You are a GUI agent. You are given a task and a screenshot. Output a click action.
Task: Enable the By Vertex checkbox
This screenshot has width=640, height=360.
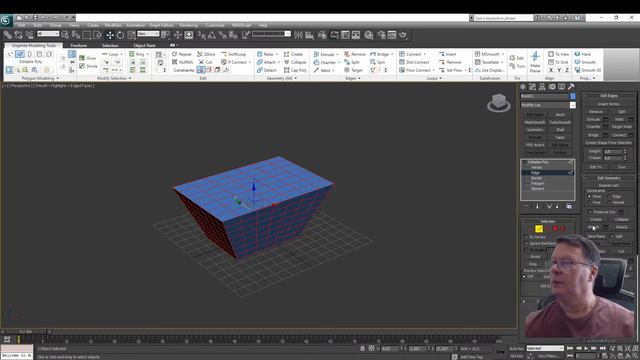(x=526, y=237)
